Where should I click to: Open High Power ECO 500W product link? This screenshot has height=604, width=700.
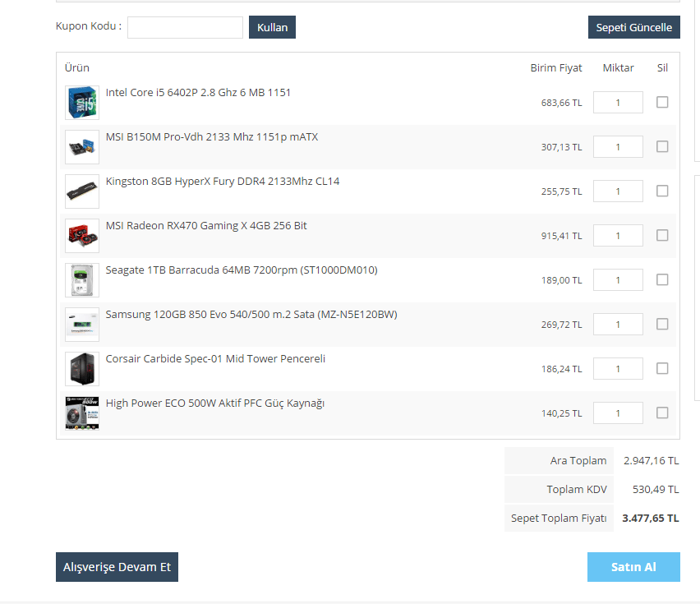(x=215, y=403)
